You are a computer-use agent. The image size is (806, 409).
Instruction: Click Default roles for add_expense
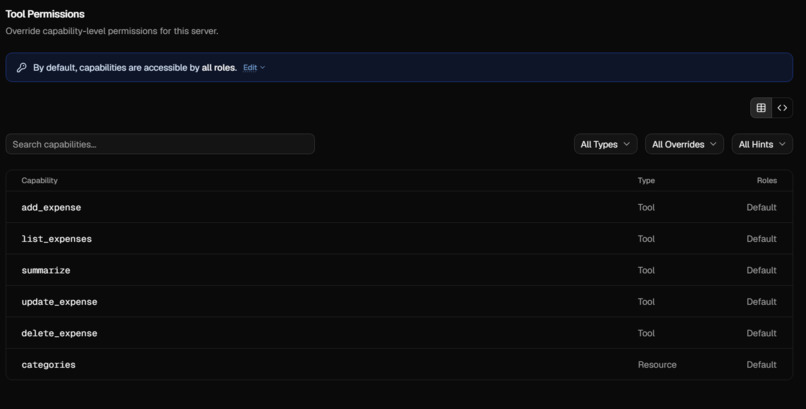click(x=761, y=208)
